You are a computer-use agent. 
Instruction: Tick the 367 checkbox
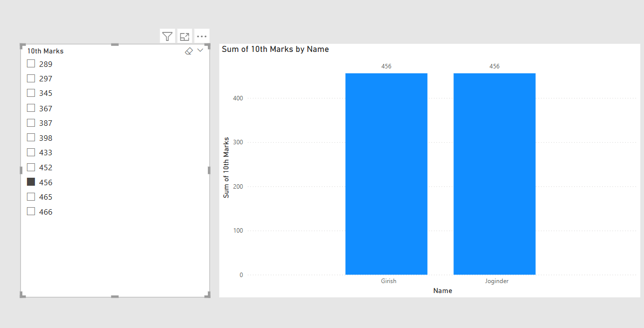30,108
